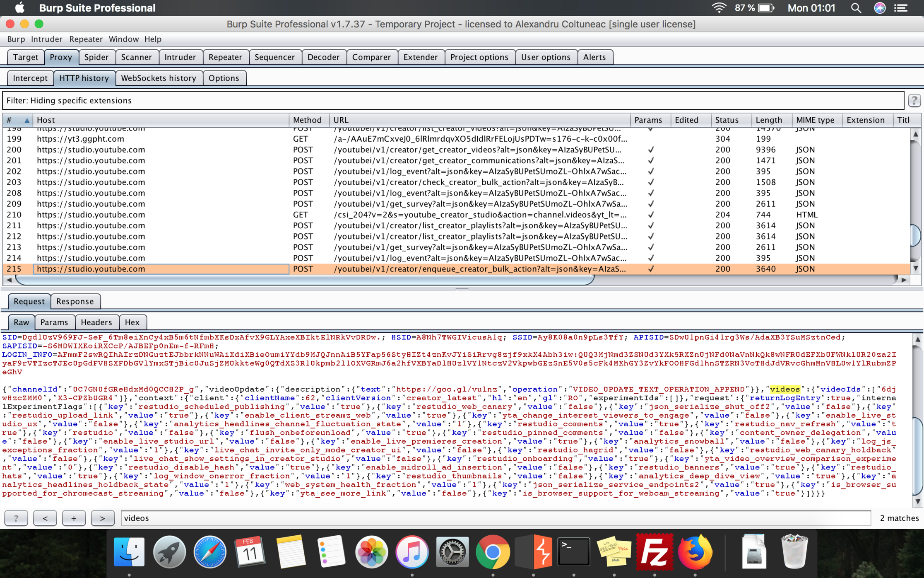Open Launchpad rocket icon in dock
This screenshot has height=578, width=924.
[170, 552]
